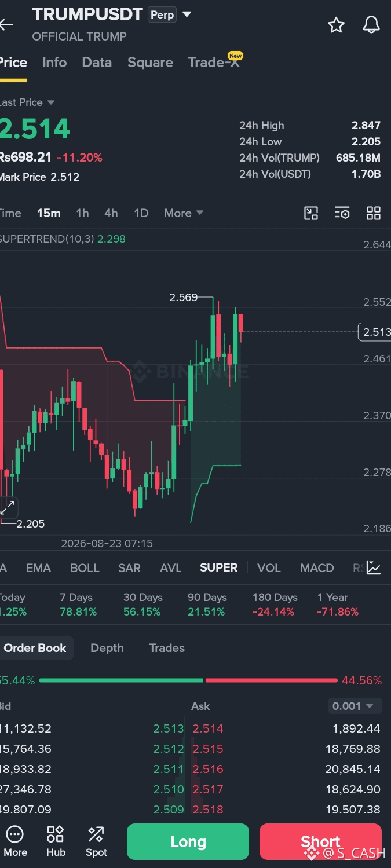The width and height of the screenshot is (391, 868).
Task: Switch to Square tab
Action: (150, 63)
